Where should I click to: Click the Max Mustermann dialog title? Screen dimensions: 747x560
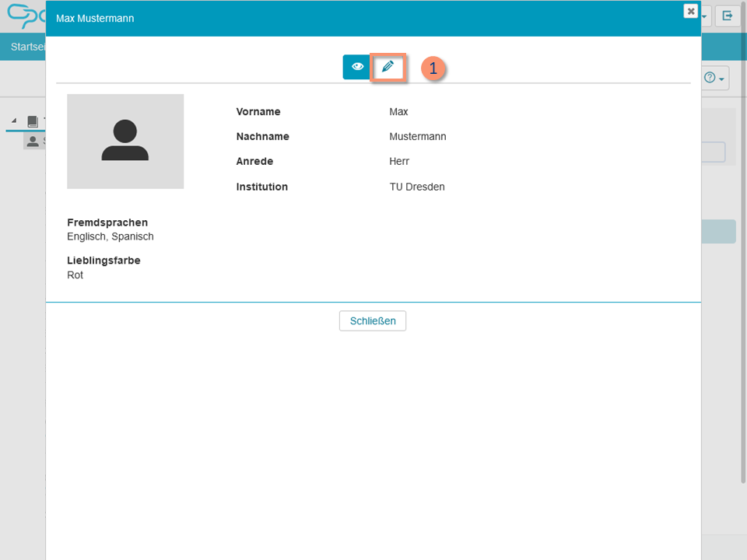95,18
